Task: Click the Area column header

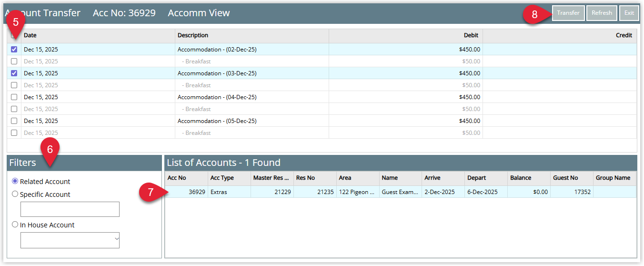Action: (358, 178)
